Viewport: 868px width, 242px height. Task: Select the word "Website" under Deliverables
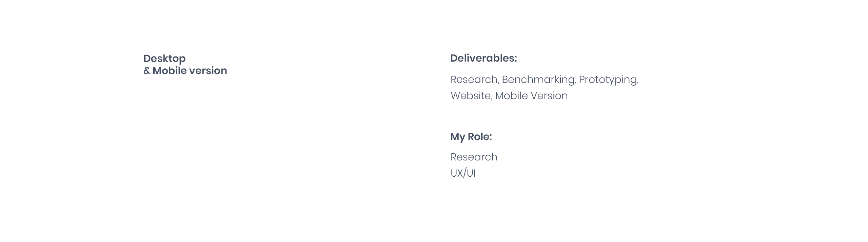(471, 96)
